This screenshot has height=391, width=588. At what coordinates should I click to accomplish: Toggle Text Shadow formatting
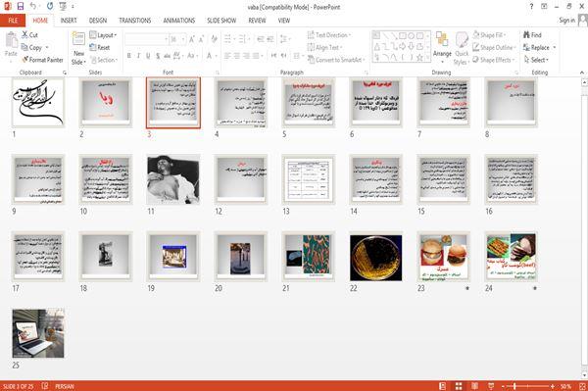(x=158, y=56)
